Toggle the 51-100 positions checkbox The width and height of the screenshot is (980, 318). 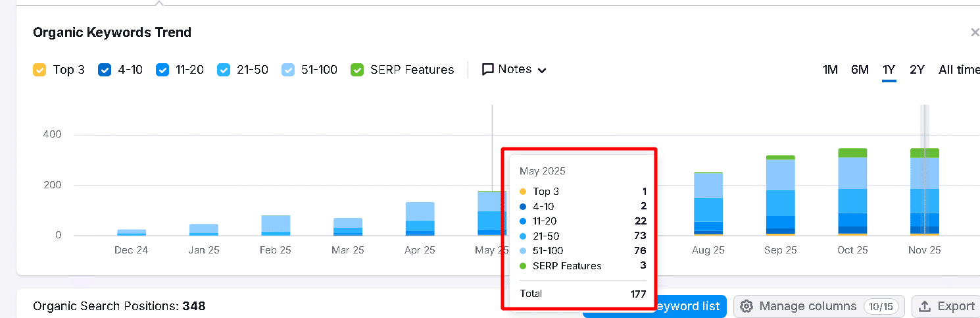coord(288,70)
